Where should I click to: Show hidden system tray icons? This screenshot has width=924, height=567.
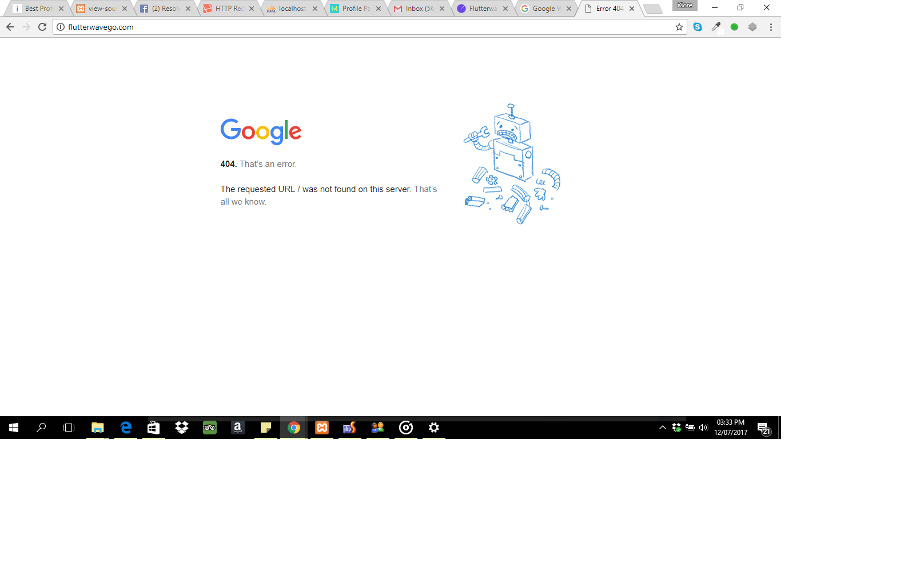pos(663,428)
